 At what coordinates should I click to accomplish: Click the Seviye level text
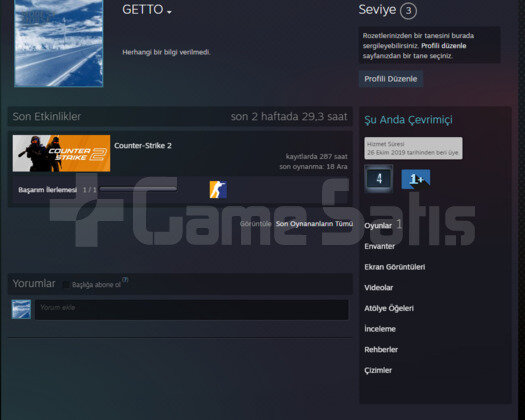pos(377,10)
